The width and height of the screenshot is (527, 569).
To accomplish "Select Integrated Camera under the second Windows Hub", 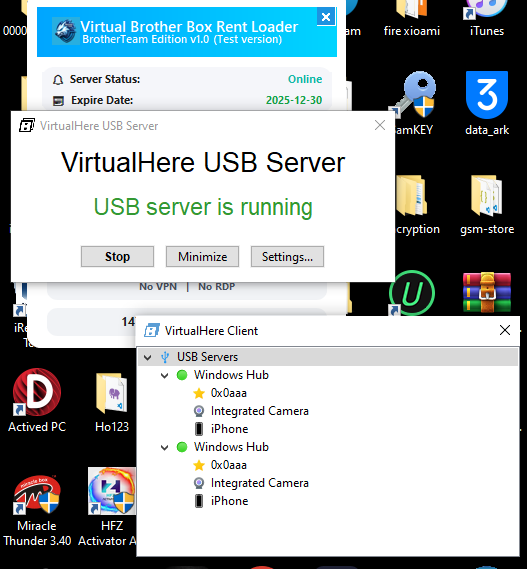I will (x=260, y=483).
